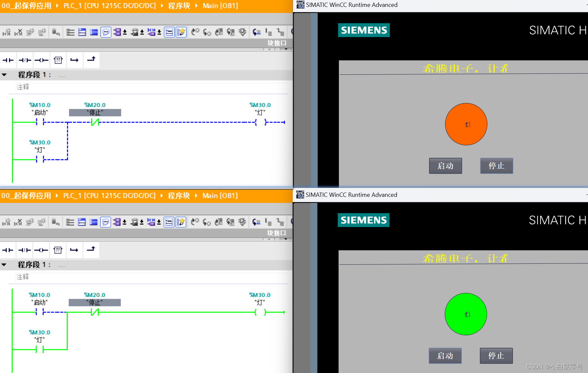Viewport: 588px width, 373px height.
Task: Select %M30.0 coil on the solid-green rung
Action: (260, 312)
